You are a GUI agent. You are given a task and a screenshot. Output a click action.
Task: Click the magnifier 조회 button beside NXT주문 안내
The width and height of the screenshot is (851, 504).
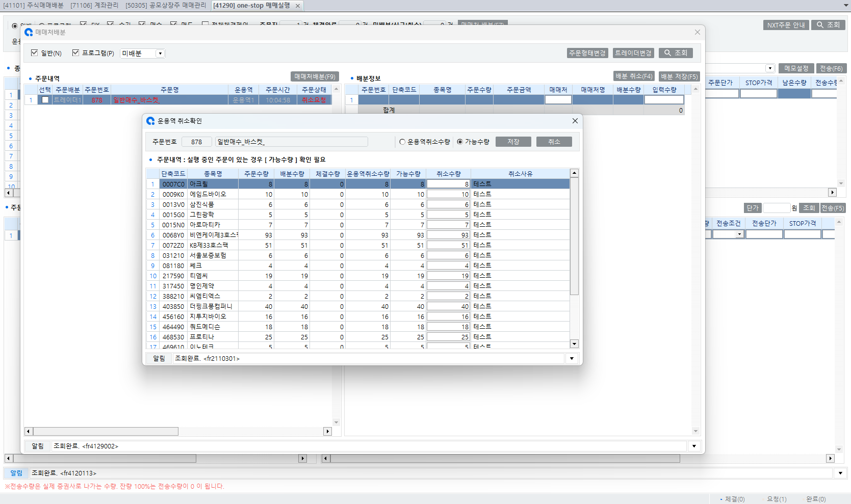[829, 25]
